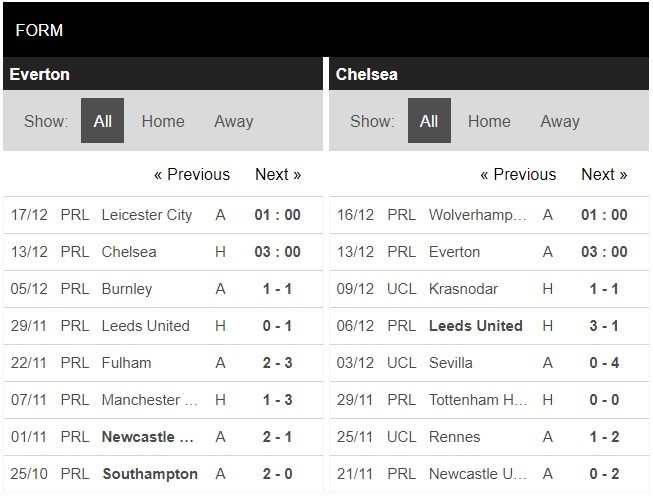Click Southampton in Everton's form list

click(x=149, y=473)
